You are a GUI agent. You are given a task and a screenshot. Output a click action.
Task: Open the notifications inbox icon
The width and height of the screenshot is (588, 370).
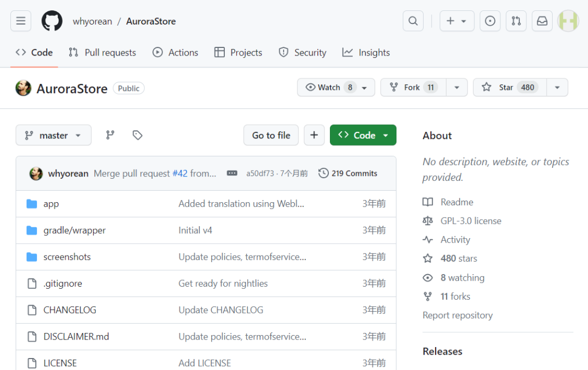[x=542, y=21]
